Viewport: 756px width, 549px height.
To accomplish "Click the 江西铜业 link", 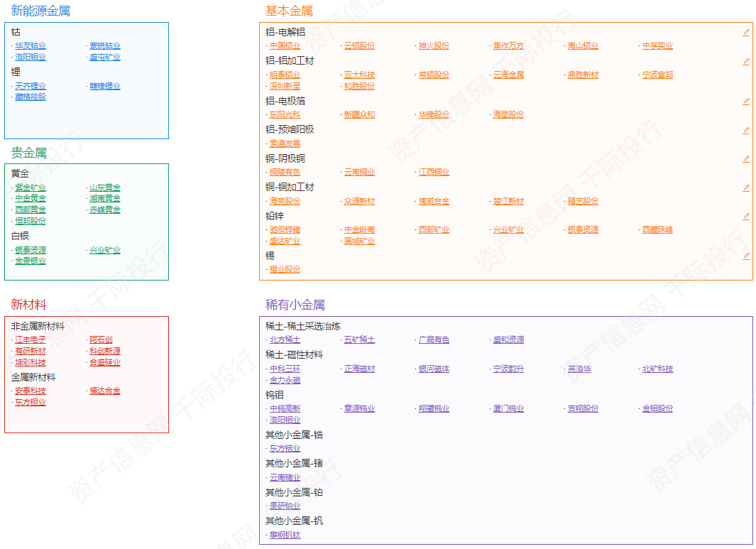I will tap(434, 172).
